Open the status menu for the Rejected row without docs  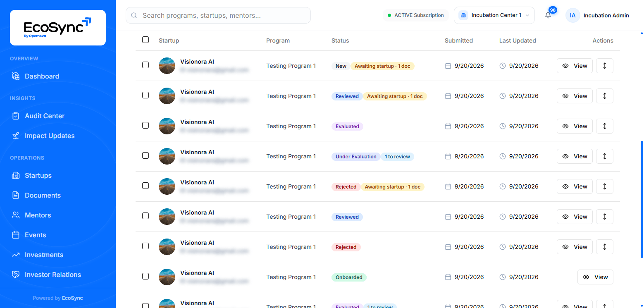click(x=605, y=247)
